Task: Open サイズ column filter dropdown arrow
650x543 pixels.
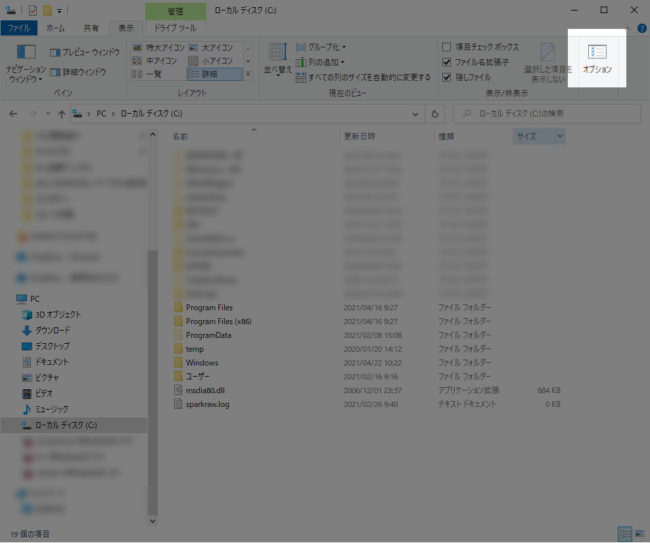Action: coord(560,136)
